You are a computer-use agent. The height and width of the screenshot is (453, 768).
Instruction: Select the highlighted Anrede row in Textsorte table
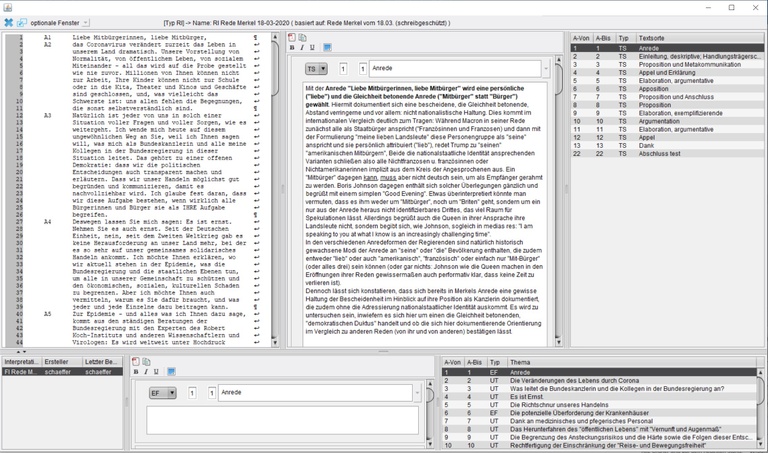[667, 48]
